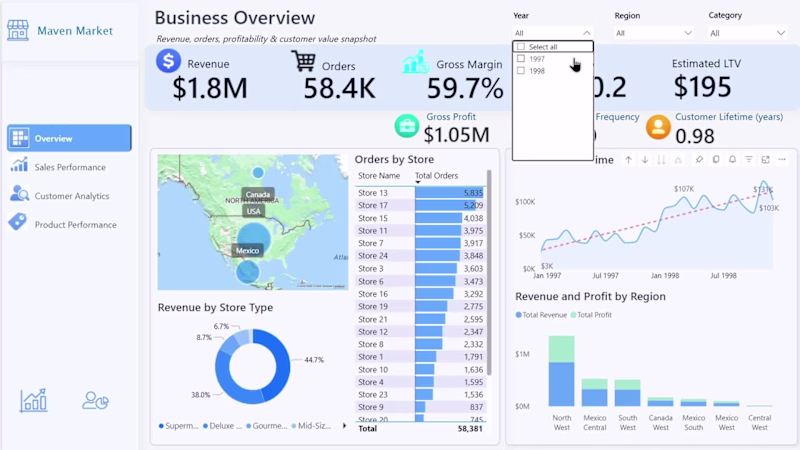The height and width of the screenshot is (450, 800).
Task: Go to the Product Performance page
Action: coord(75,224)
